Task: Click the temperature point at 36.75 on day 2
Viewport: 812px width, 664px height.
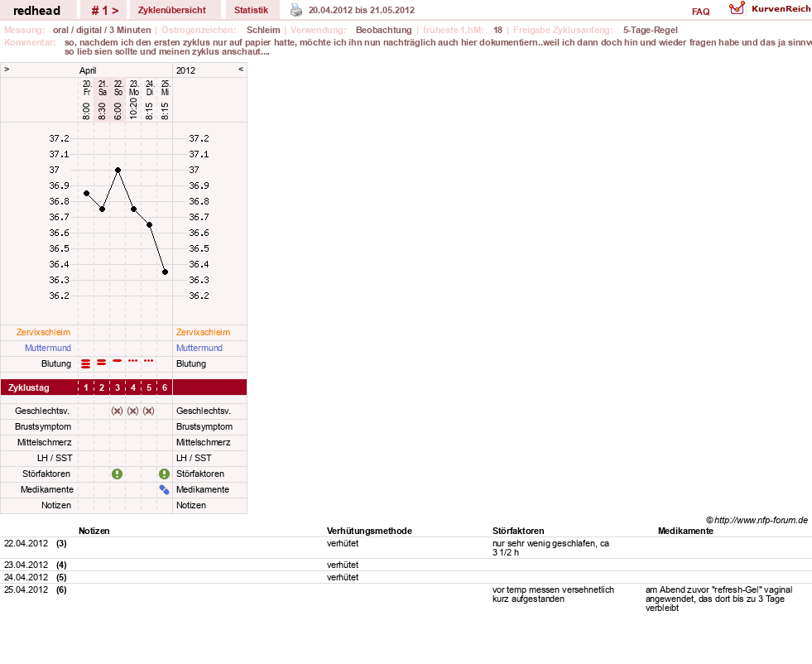Action: click(x=103, y=209)
